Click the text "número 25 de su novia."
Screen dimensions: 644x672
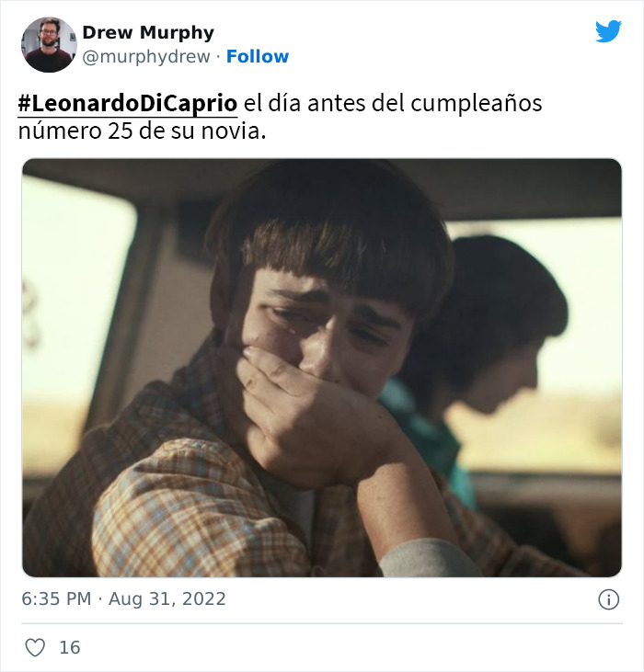coord(142,131)
